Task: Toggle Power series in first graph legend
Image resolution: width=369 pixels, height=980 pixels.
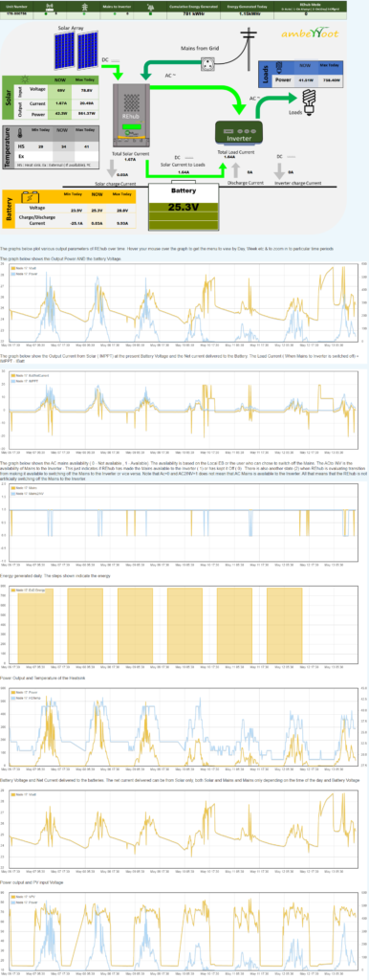Action: [23, 273]
